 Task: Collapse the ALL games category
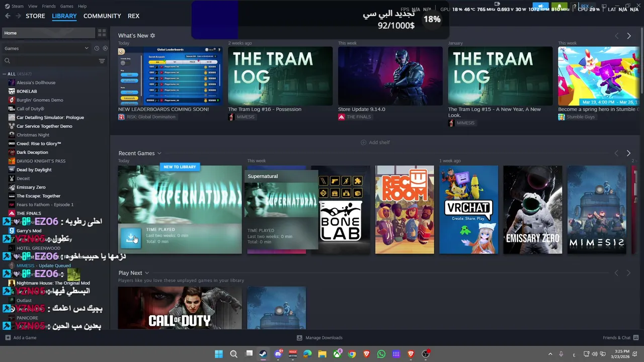(4, 74)
